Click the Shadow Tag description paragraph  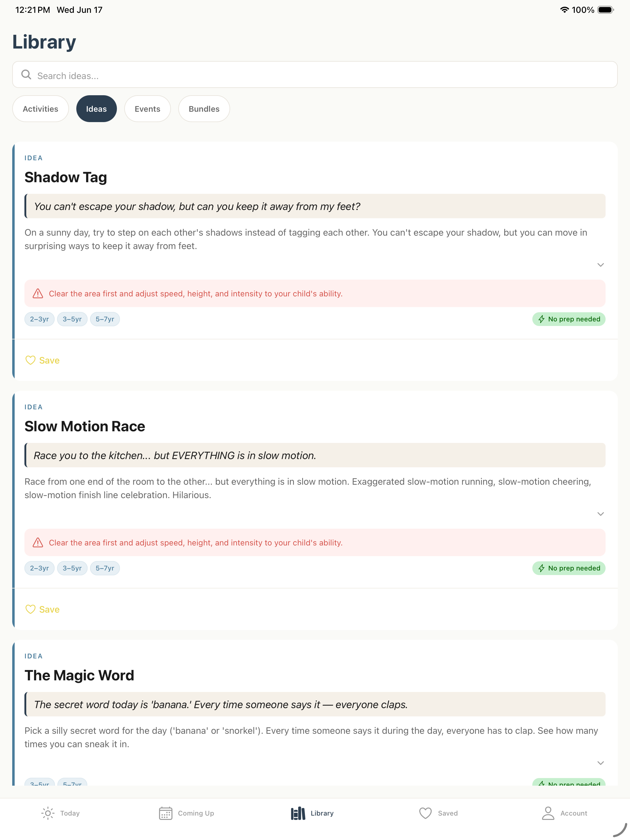point(306,239)
